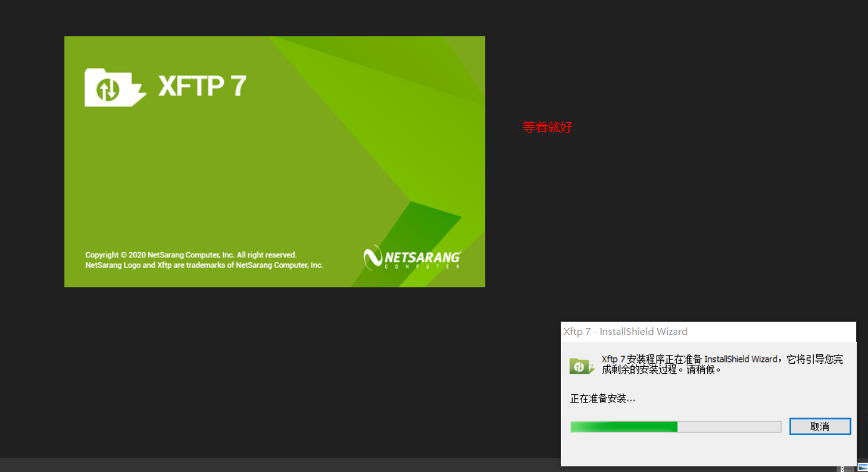The height and width of the screenshot is (472, 868).
Task: Click the 取消 cancel button
Action: pos(820,426)
